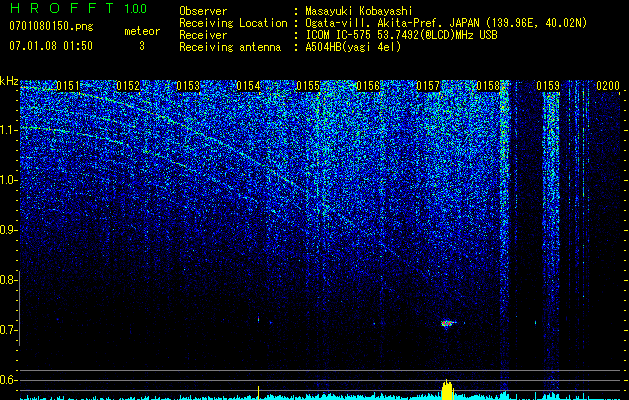Select the filename 0701080150.png

(x=51, y=27)
